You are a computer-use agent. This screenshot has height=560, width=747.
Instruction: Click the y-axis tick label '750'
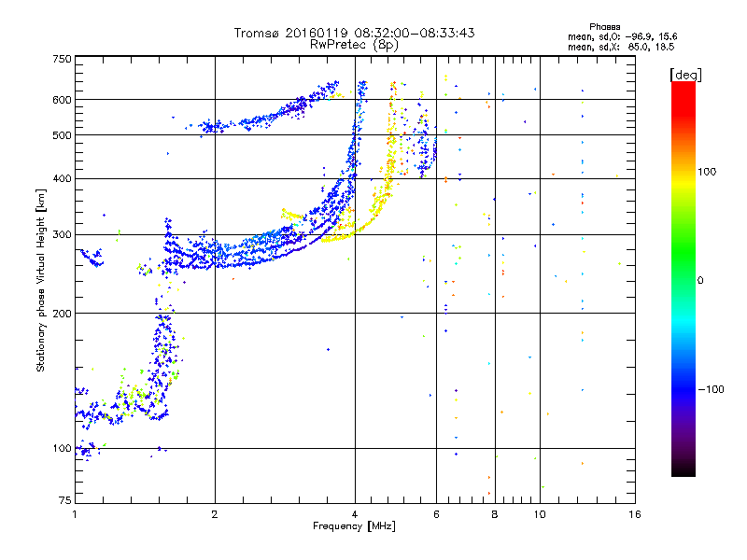click(63, 59)
